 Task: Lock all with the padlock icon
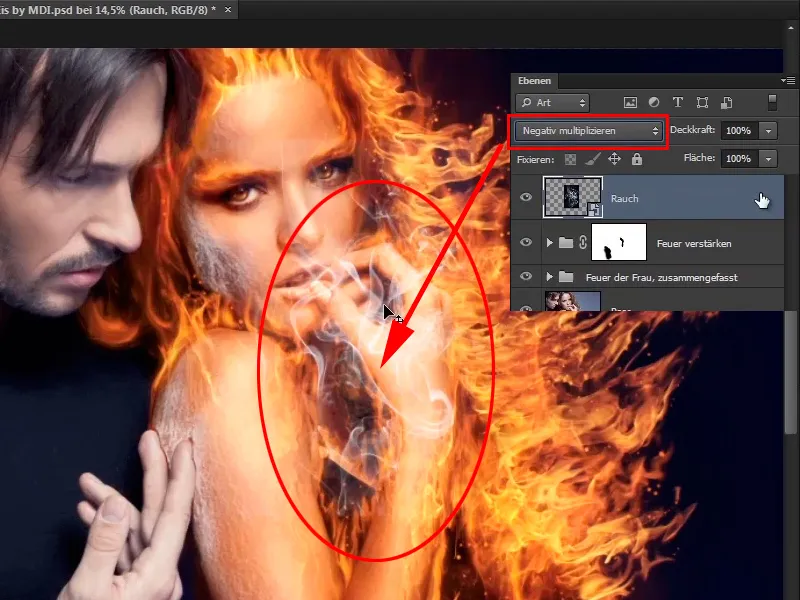(637, 159)
